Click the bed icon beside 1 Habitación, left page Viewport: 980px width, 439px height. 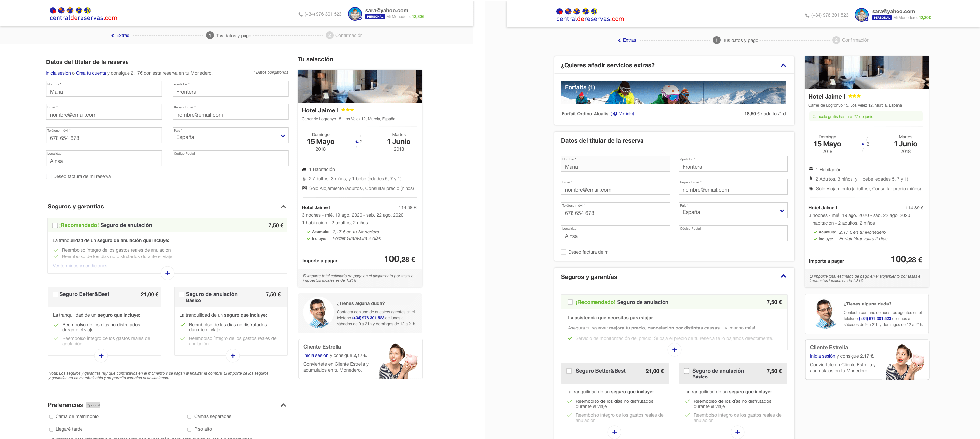304,169
